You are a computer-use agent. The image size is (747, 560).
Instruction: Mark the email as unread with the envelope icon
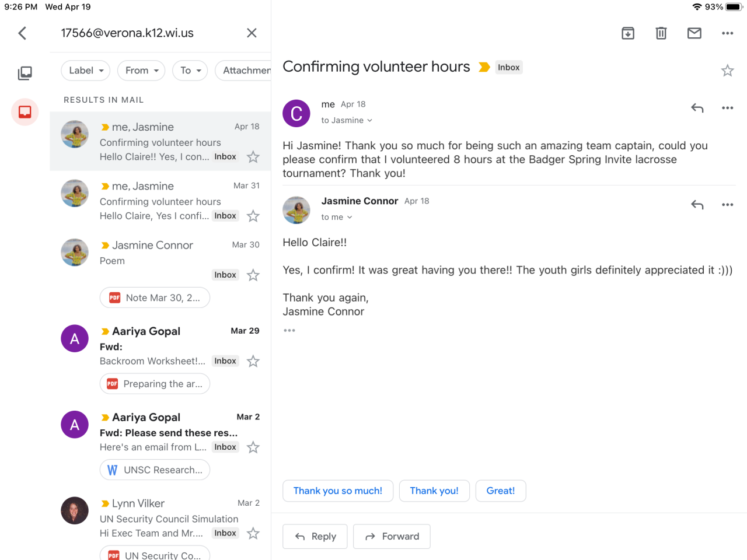694,33
